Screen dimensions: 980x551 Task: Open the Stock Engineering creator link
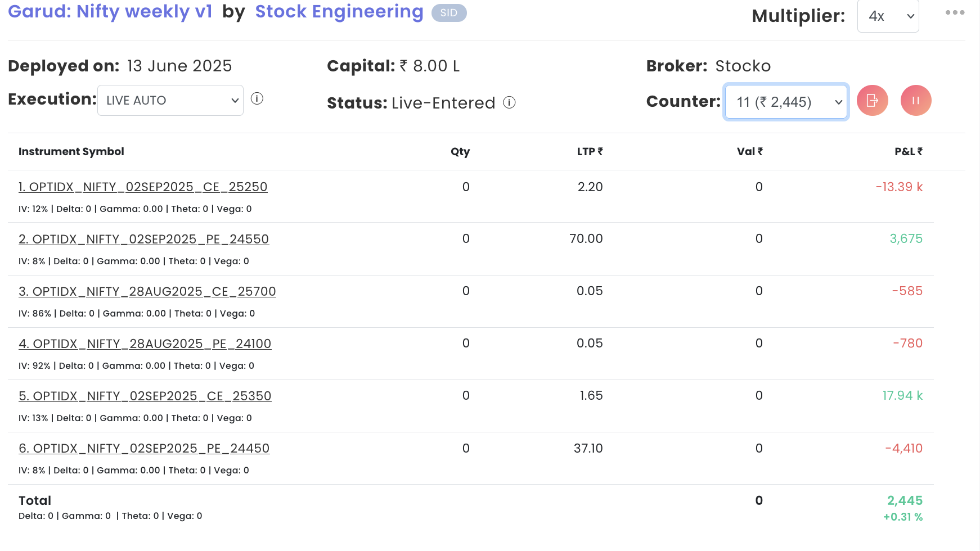[x=339, y=12]
